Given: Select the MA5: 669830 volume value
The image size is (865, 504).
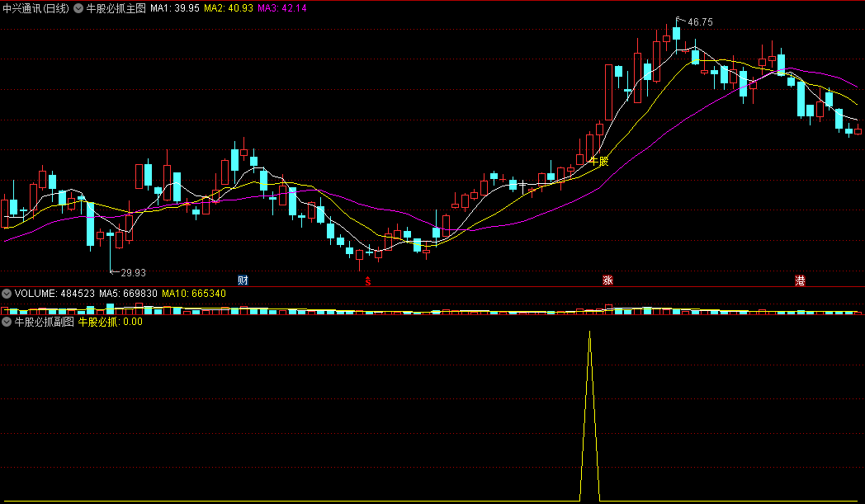Looking at the screenshot, I should 128,294.
